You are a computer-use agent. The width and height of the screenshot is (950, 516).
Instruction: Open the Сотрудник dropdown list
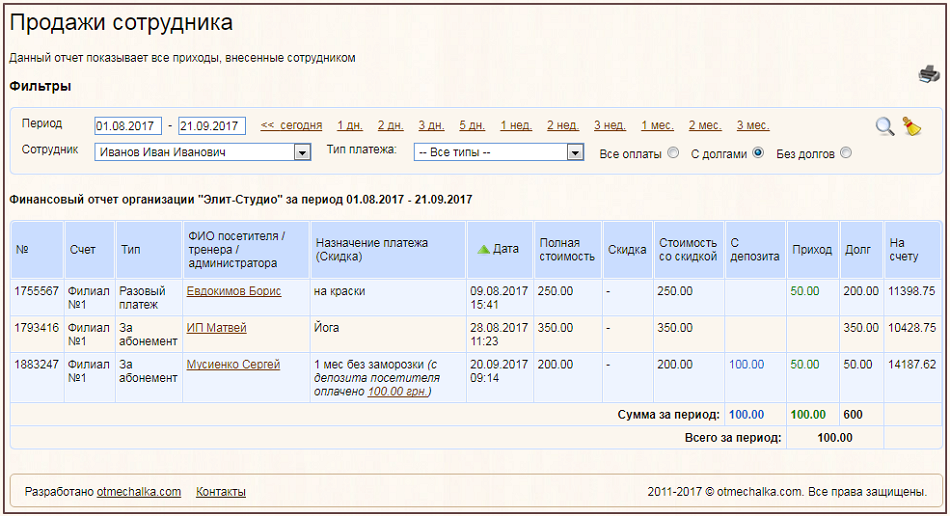302,153
